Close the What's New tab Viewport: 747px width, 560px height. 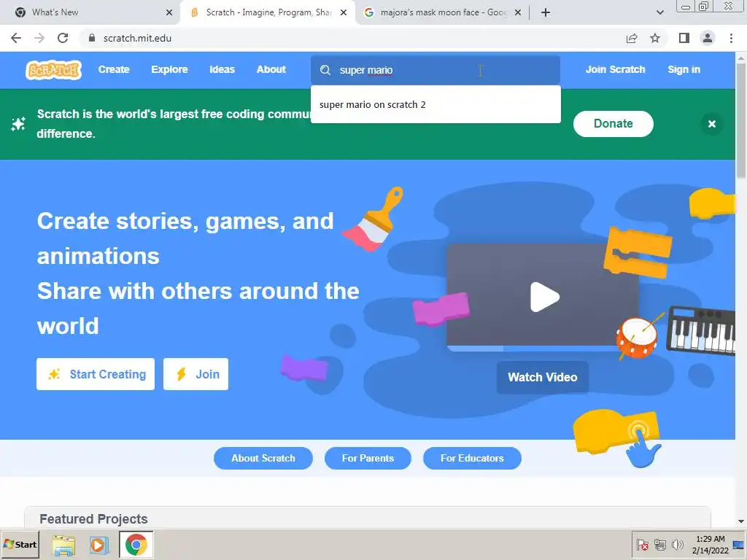click(x=169, y=12)
